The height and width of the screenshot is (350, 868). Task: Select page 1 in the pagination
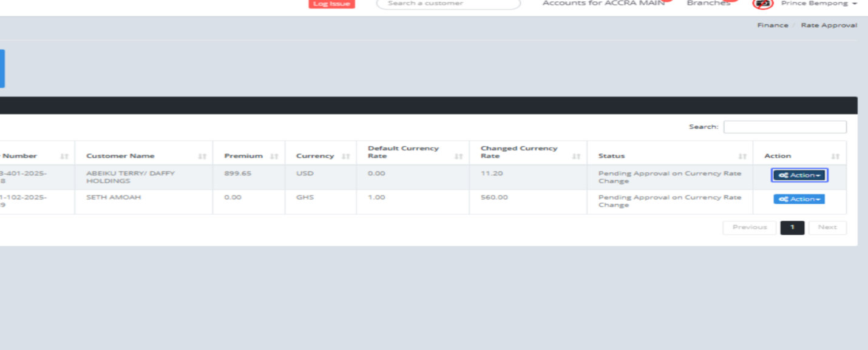pyautogui.click(x=792, y=227)
